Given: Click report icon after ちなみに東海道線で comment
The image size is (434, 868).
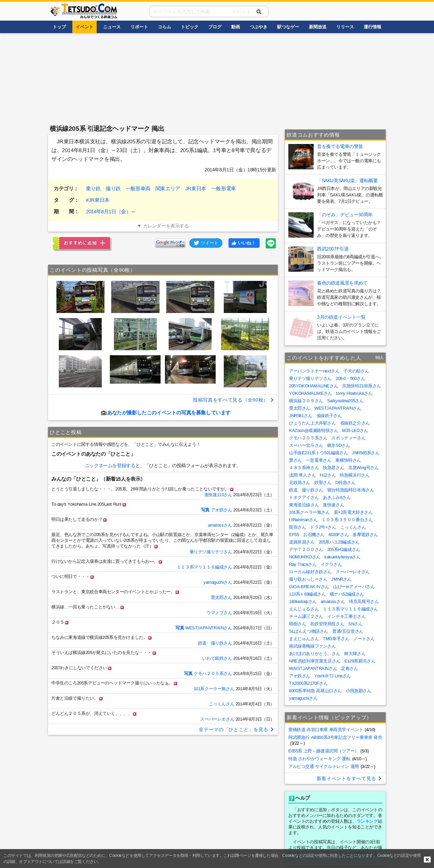Looking at the screenshot, I should click(150, 638).
